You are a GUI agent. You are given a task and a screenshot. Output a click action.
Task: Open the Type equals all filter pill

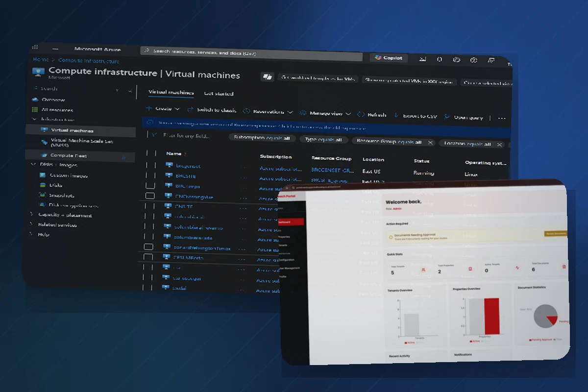324,140
